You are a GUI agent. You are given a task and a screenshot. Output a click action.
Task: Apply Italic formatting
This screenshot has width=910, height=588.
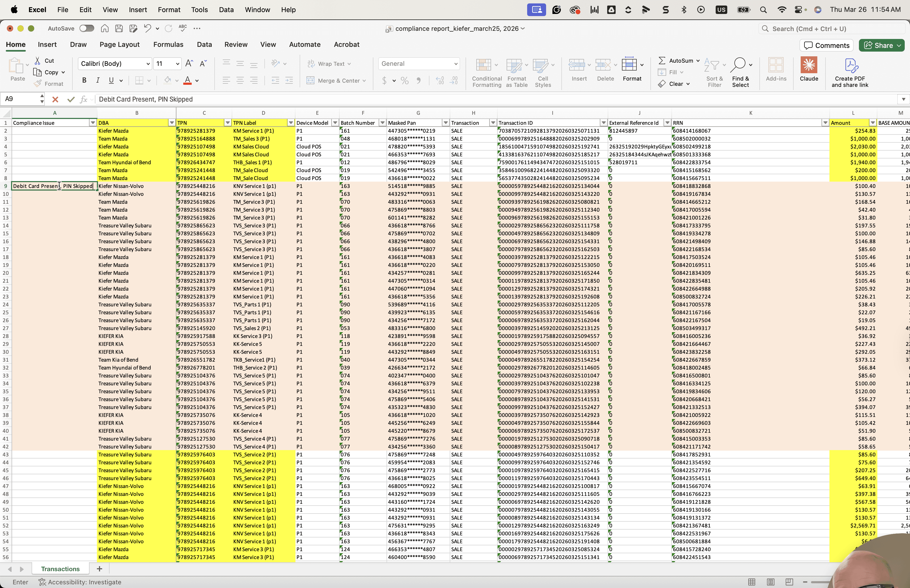pos(97,80)
